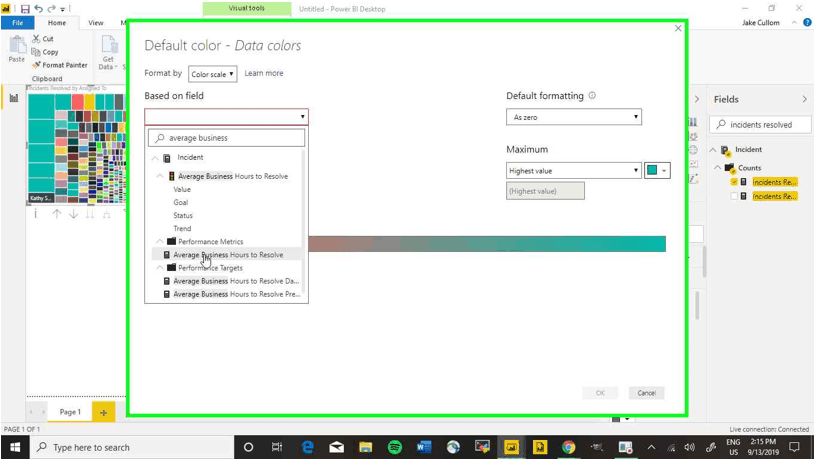Switch to the View ribbon tab
The width and height of the screenshot is (816, 459).
pos(96,23)
